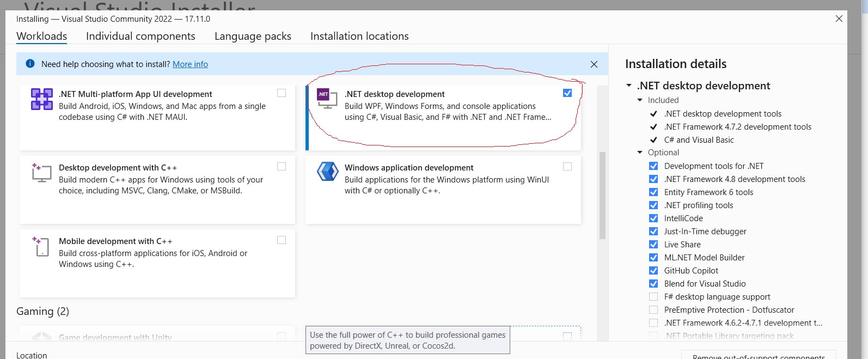This screenshot has width=868, height=359.
Task: Select the .NET Framework 4.7.2 development tools entry
Action: (737, 127)
